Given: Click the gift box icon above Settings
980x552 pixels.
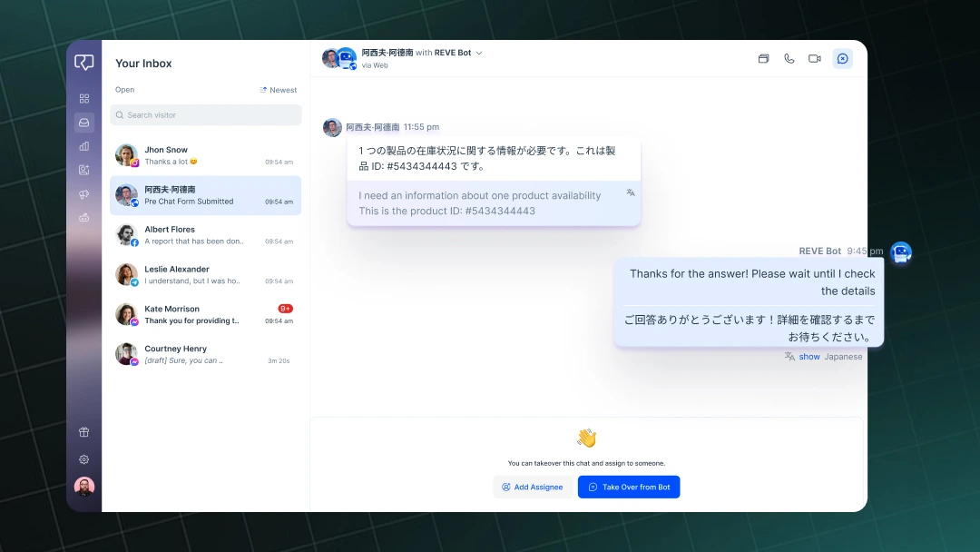Looking at the screenshot, I should click(x=83, y=432).
